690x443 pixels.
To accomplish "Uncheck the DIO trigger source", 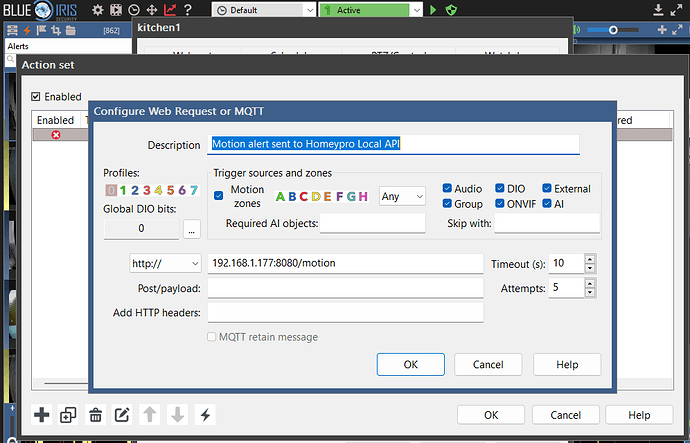I will 499,188.
